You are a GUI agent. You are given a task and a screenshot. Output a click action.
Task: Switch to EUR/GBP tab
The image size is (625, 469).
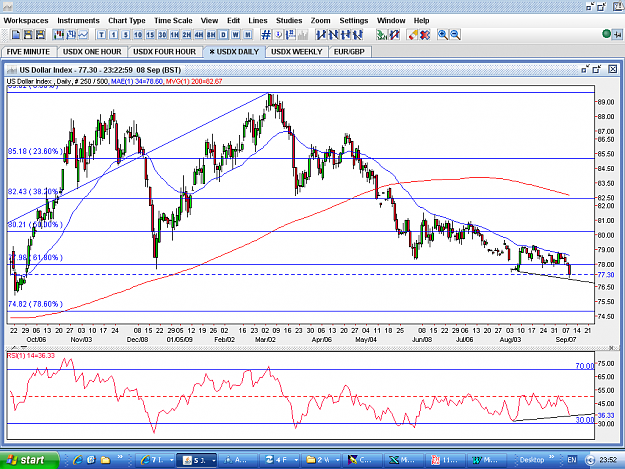[x=349, y=52]
